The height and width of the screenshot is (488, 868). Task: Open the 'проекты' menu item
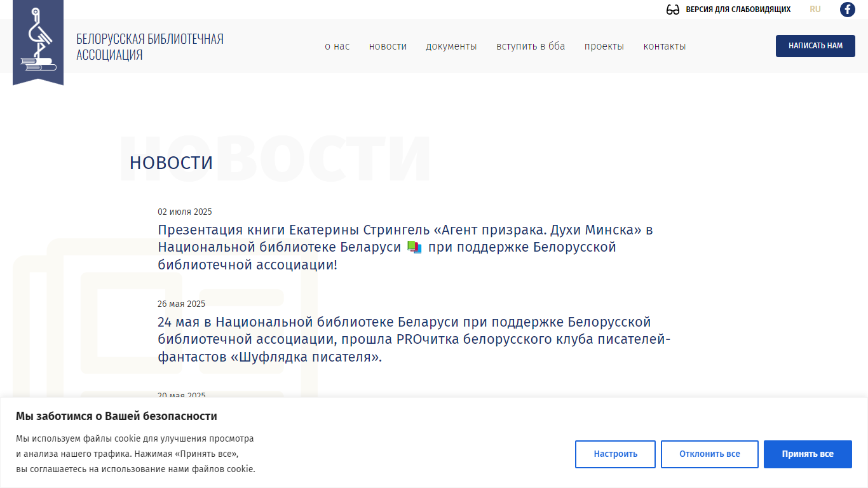[604, 46]
